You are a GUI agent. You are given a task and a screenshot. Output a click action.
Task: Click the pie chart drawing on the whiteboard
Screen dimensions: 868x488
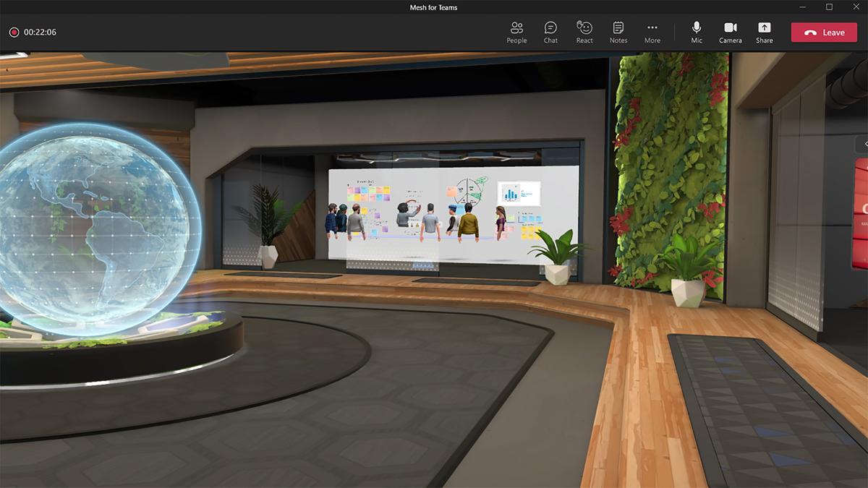469,190
